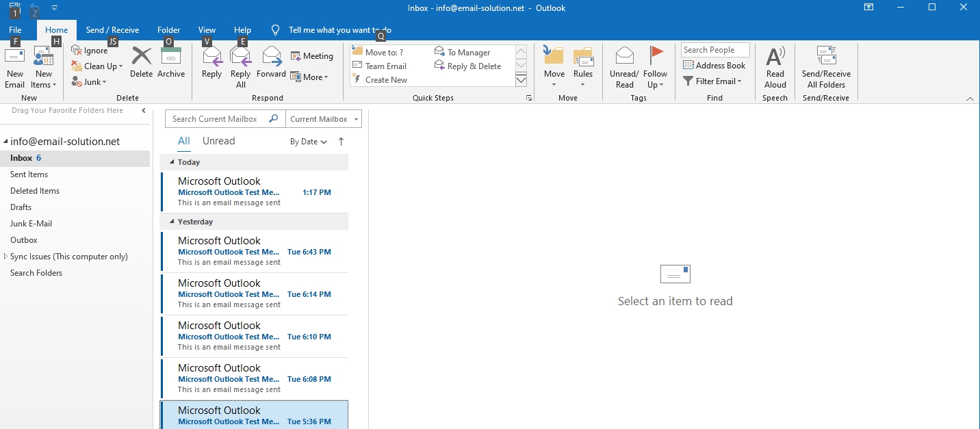Open the Help tab
The width and height of the screenshot is (980, 429).
point(242,30)
